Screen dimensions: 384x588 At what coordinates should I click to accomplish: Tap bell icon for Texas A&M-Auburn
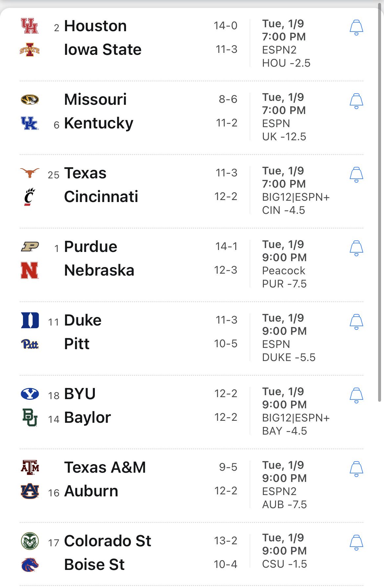[x=356, y=469]
